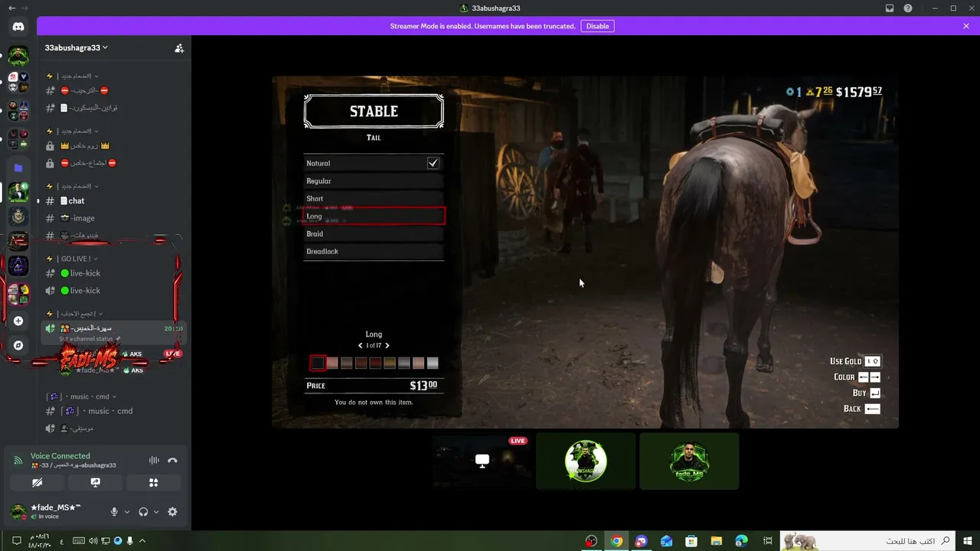Image resolution: width=980 pixels, height=551 pixels.
Task: Toggle microphone mute in user panel
Action: click(115, 512)
